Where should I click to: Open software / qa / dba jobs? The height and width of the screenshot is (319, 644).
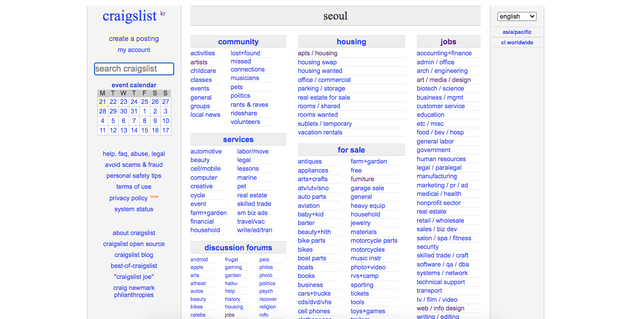coord(443,264)
